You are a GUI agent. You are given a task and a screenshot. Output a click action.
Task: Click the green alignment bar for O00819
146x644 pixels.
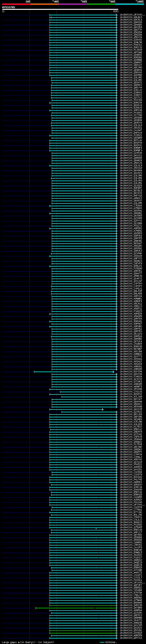[83, 633]
